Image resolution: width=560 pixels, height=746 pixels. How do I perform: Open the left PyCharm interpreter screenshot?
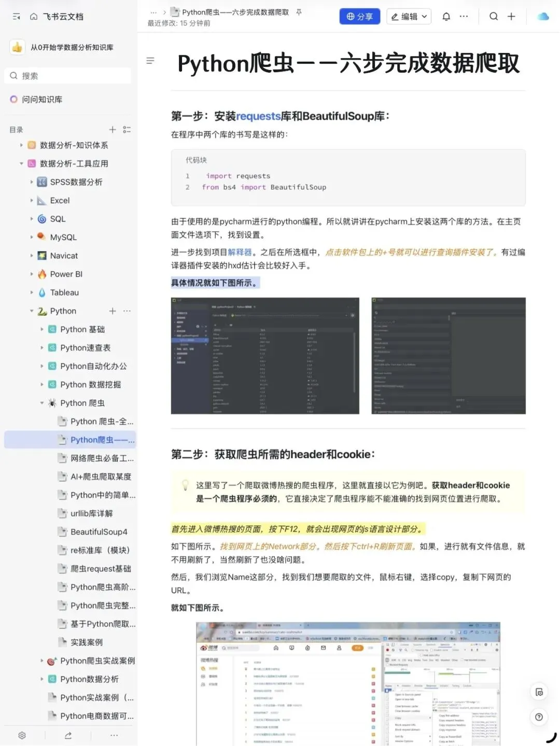pos(265,356)
